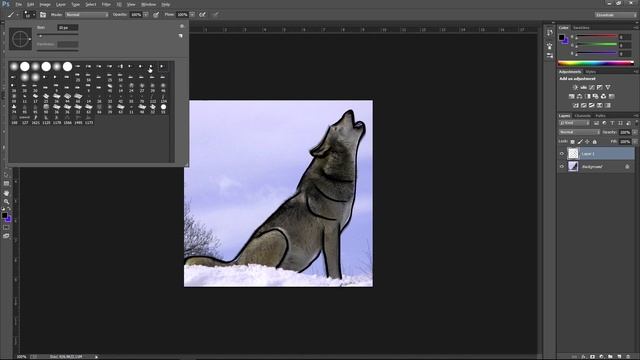This screenshot has height=360, width=640.
Task: Select the first soft round brush preset
Action: pyautogui.click(x=14, y=66)
